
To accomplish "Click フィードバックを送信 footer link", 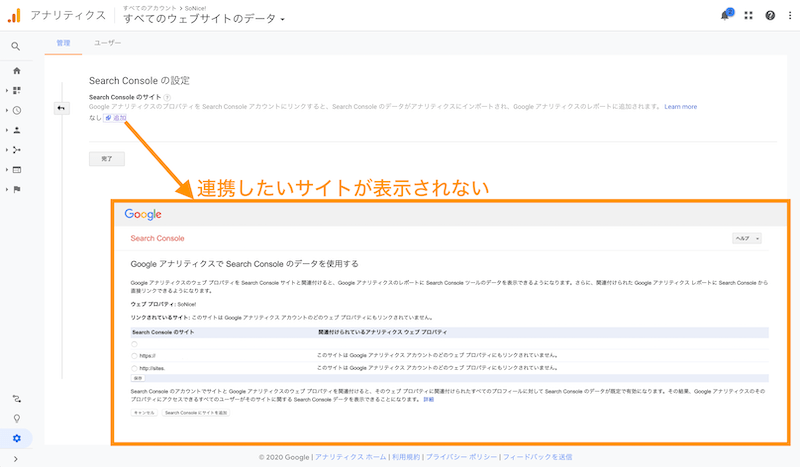I will 538,457.
